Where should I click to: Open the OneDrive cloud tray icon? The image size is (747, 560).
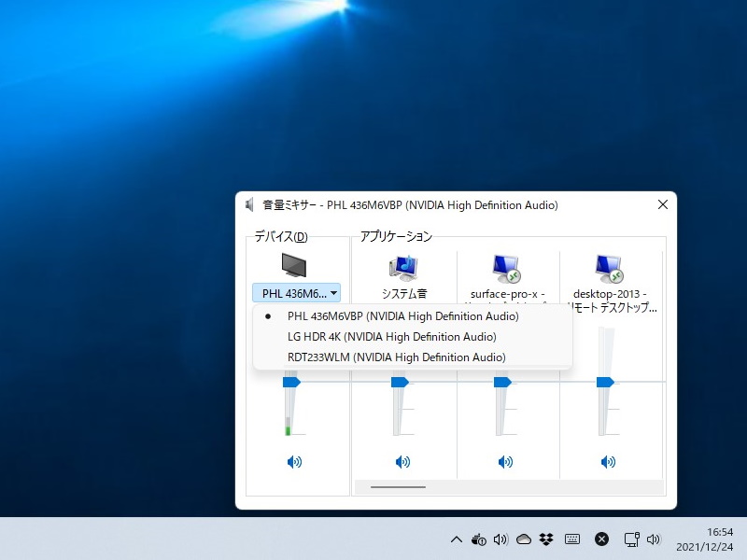click(524, 539)
